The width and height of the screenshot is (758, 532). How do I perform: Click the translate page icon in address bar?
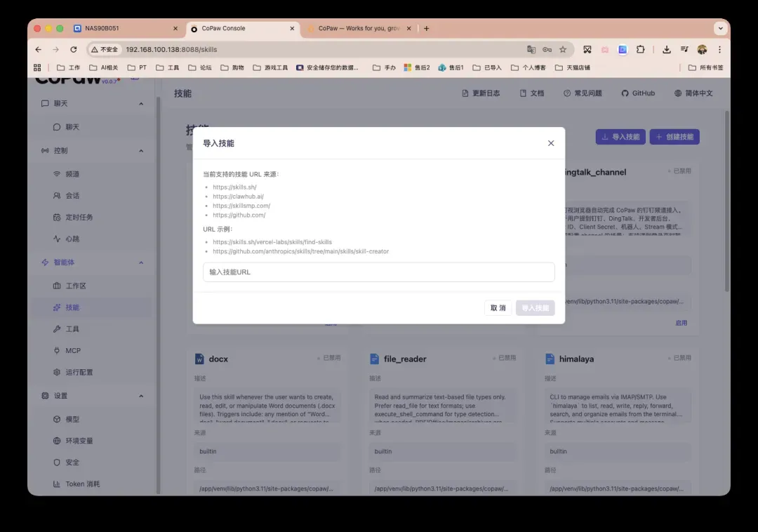point(531,50)
